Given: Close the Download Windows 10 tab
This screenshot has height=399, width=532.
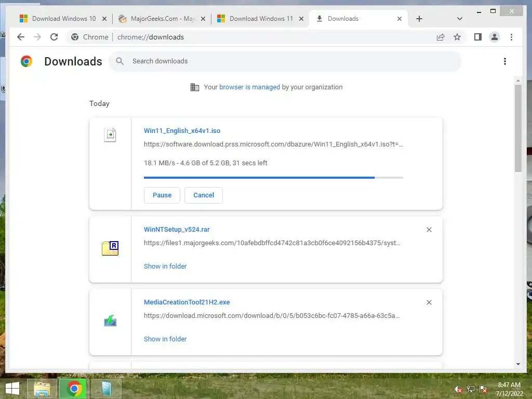Looking at the screenshot, I should tap(104, 19).
